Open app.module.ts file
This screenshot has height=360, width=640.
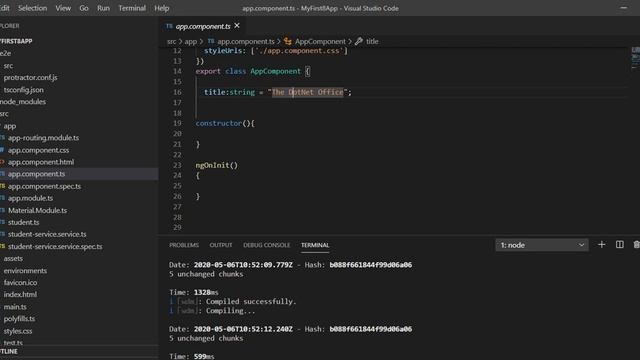(x=31, y=198)
